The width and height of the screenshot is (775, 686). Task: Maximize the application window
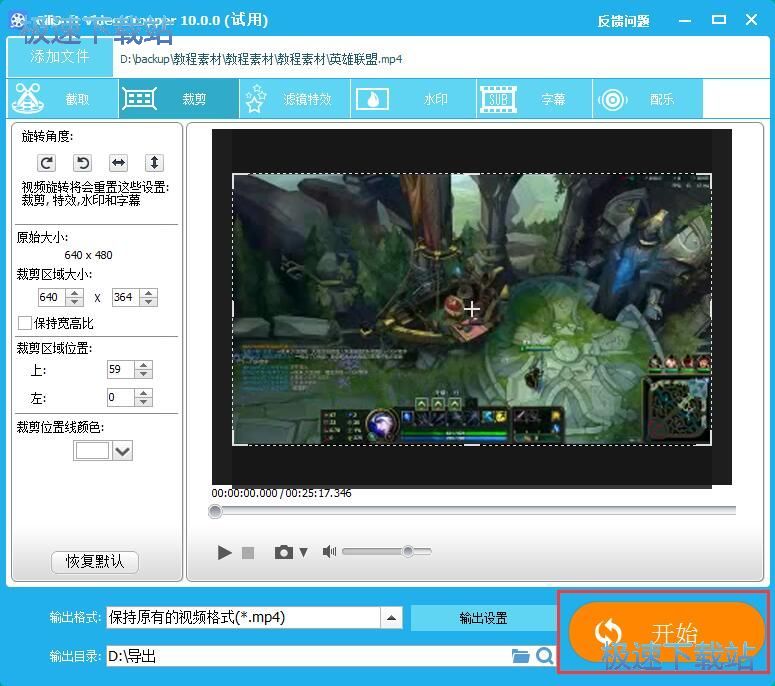719,20
